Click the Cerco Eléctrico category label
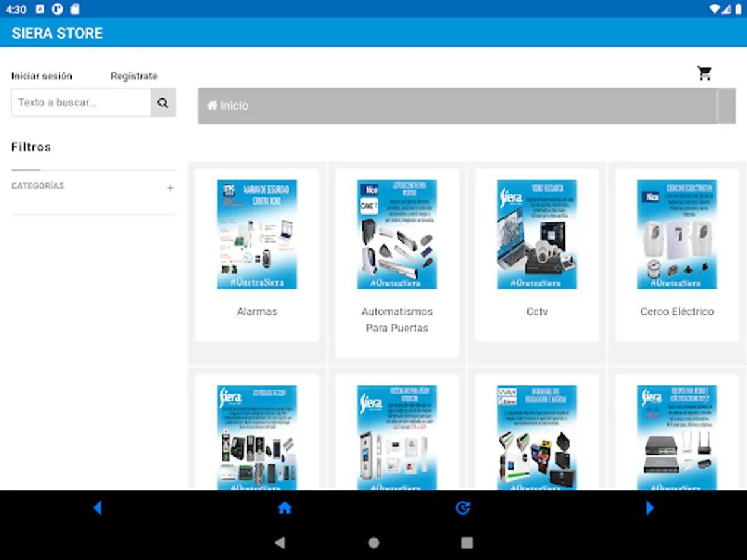 pos(677,312)
